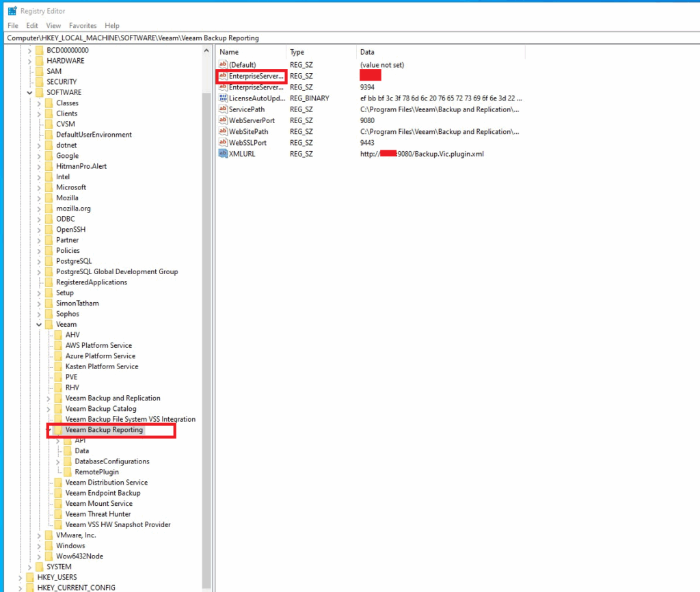The image size is (700, 592).
Task: Click the SAM folder icon
Action: [39, 71]
